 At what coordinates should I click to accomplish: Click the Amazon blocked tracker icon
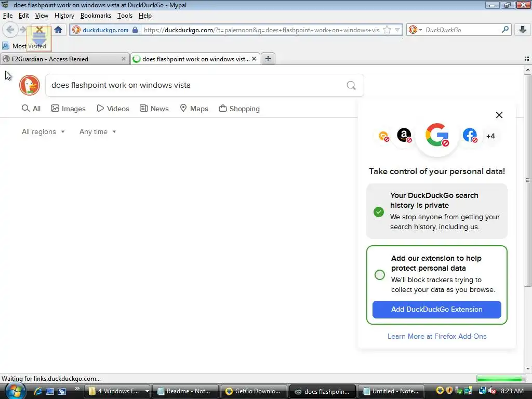(404, 135)
